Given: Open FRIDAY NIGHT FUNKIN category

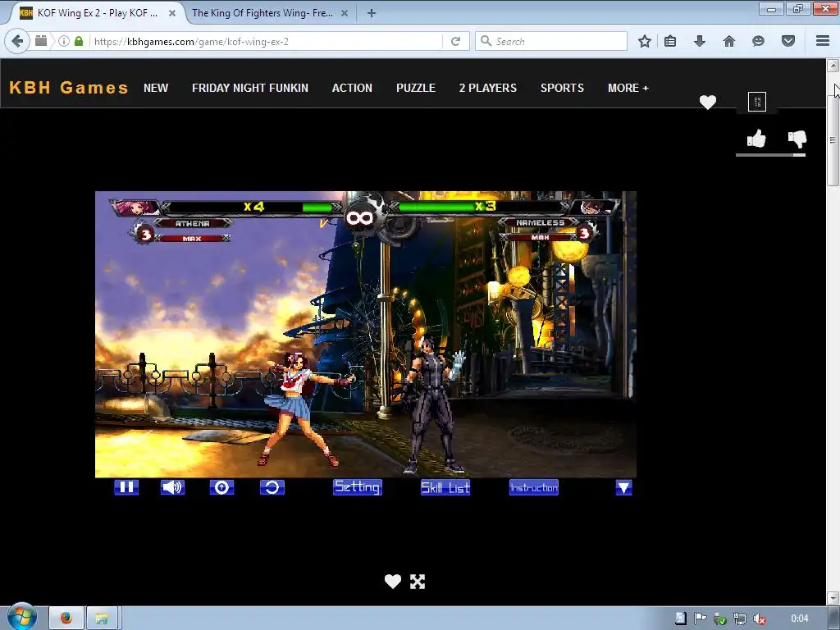Looking at the screenshot, I should tap(250, 88).
